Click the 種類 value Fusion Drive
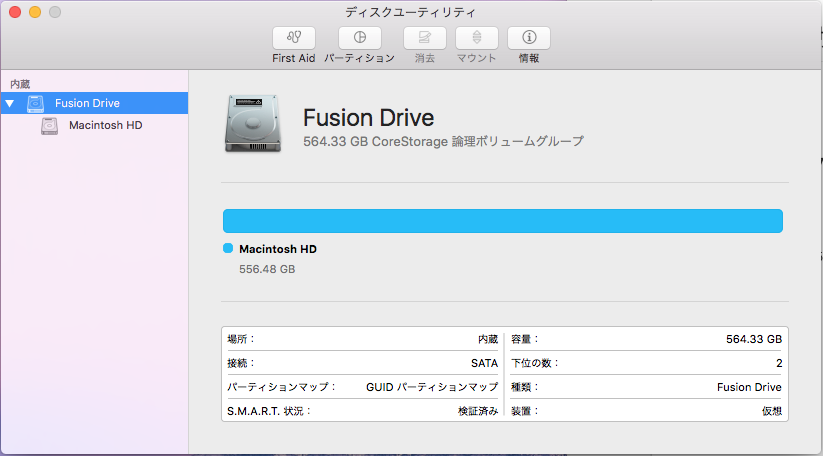Viewport: 823px width, 456px height. tap(749, 387)
